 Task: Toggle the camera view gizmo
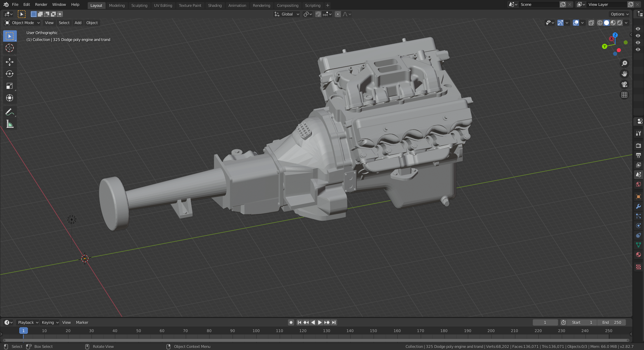624,84
